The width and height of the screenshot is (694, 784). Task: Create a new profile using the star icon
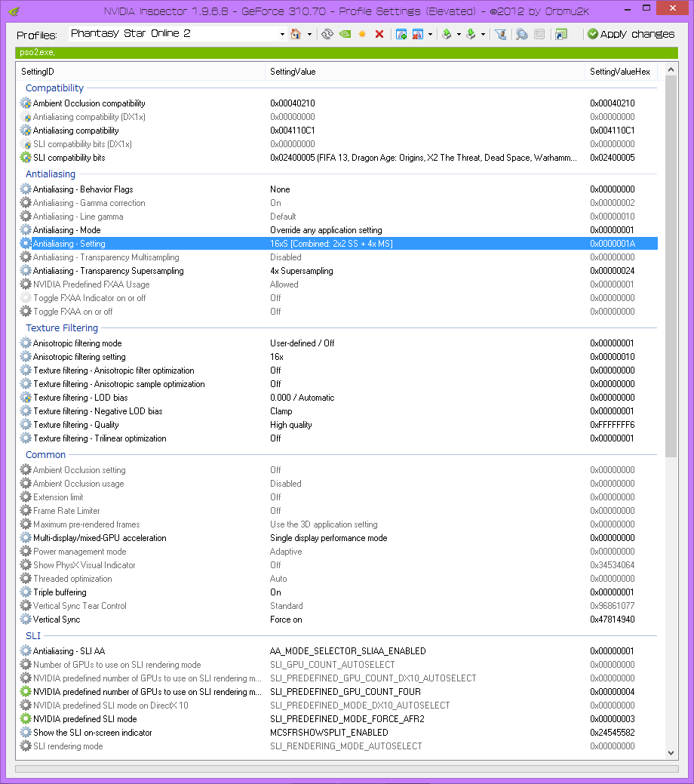(362, 34)
